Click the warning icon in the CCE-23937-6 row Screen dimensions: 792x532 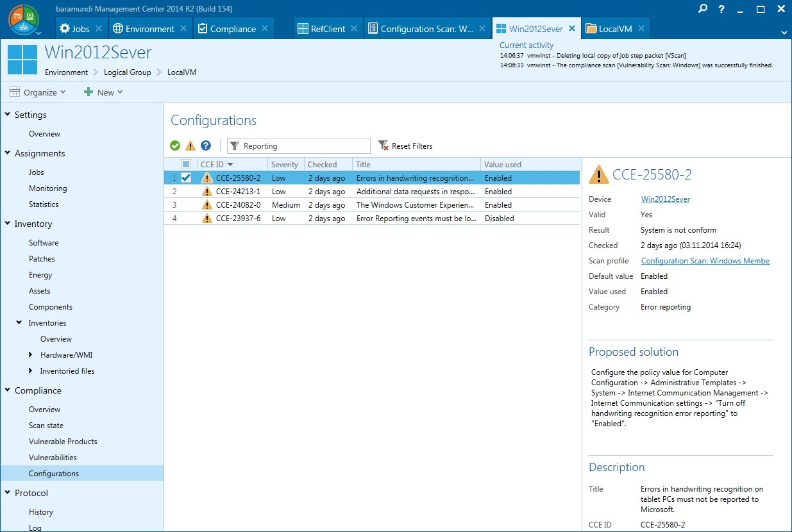coord(206,218)
